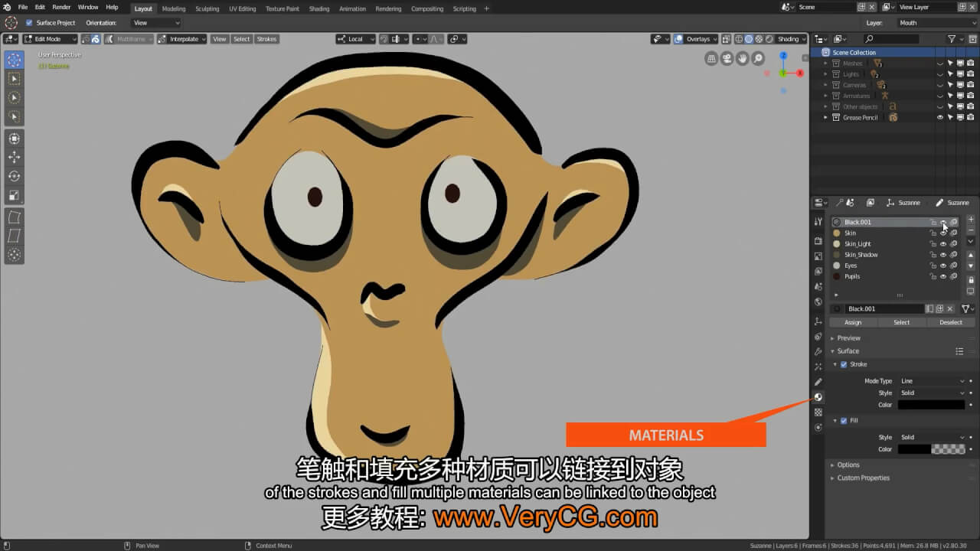The image size is (980, 551).
Task: Click the Assign button
Action: tap(853, 322)
